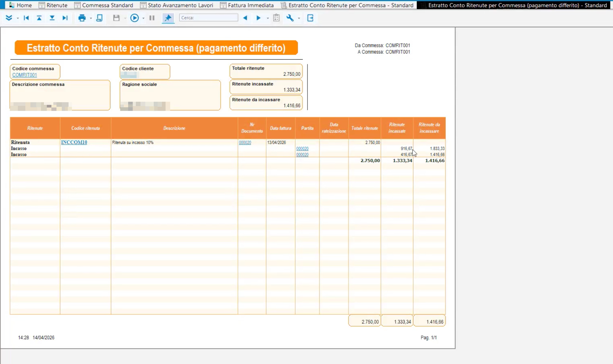
Task: Print the report with the printer icon
Action: (x=82, y=18)
